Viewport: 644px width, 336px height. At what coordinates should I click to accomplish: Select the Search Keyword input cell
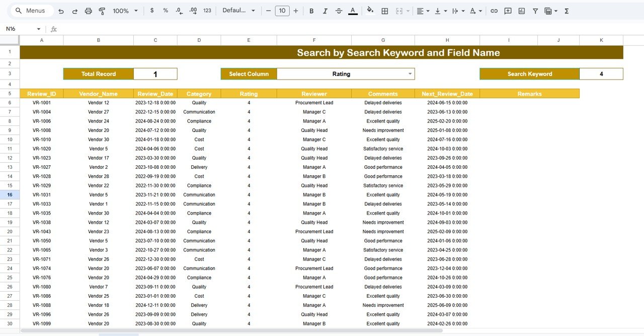pyautogui.click(x=601, y=74)
